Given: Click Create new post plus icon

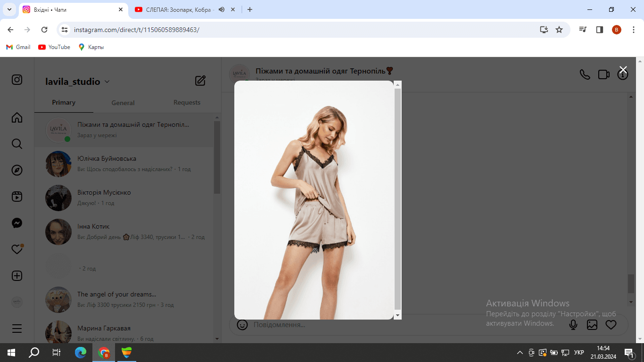Looking at the screenshot, I should click(x=17, y=276).
